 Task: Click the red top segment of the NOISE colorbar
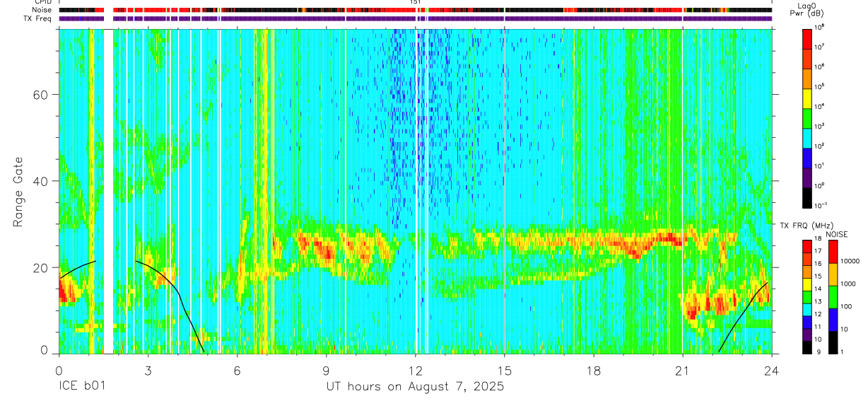835,251
